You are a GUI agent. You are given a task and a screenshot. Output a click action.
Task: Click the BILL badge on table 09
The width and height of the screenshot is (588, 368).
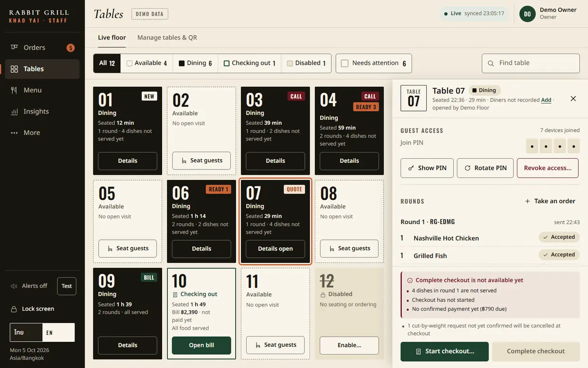pyautogui.click(x=149, y=278)
